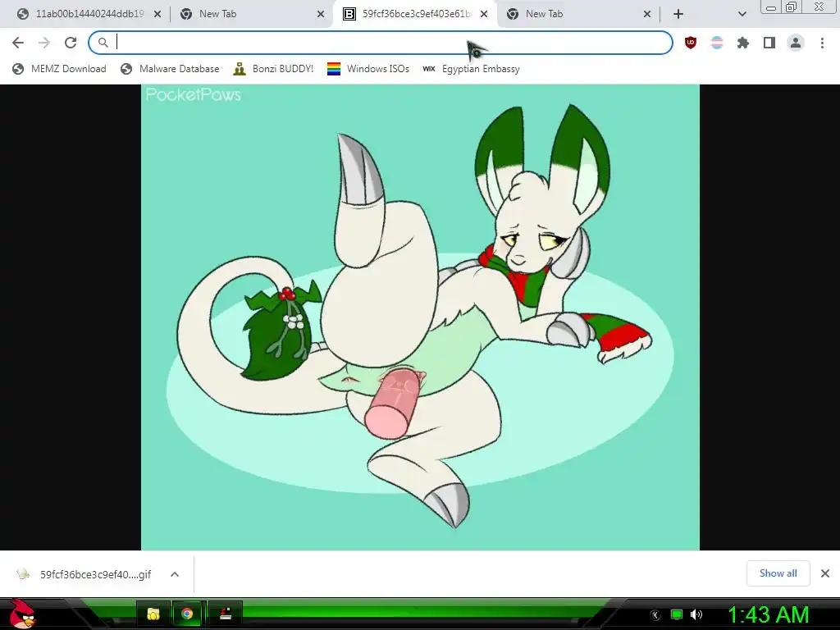
Task: Open the third pinned taskbar app
Action: pyautogui.click(x=225, y=614)
